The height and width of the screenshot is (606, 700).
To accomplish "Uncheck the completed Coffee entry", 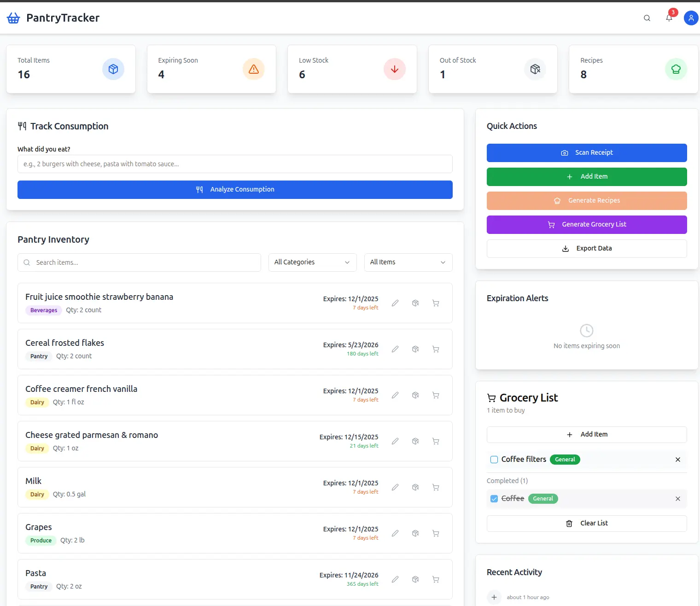I will [x=494, y=498].
